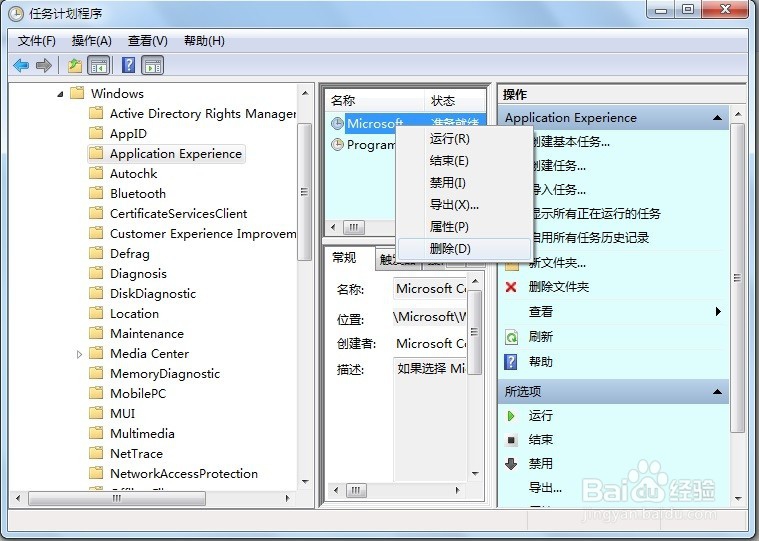Click the green Run arrow icon
Viewport: 759px width, 541px height.
point(511,416)
